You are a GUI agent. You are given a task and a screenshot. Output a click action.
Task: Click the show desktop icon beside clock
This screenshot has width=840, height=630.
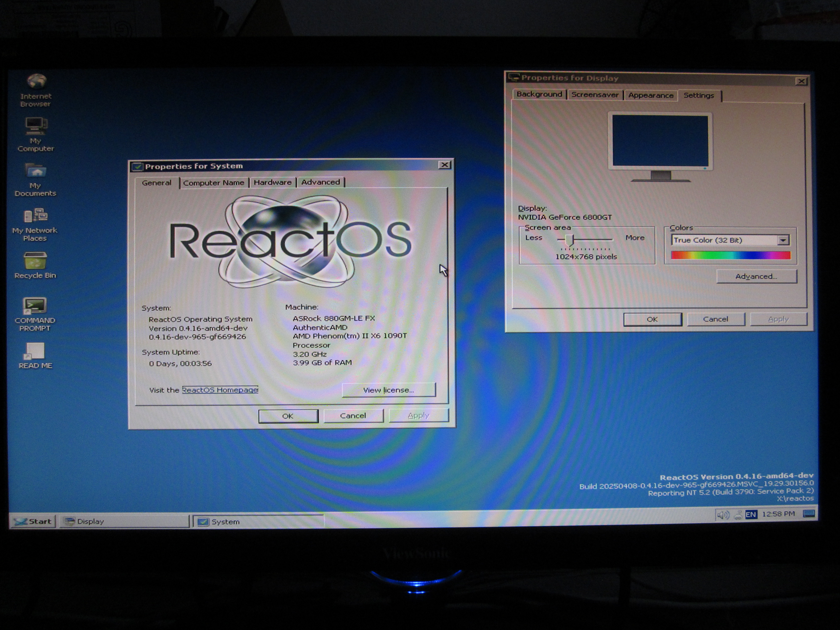[x=808, y=514]
